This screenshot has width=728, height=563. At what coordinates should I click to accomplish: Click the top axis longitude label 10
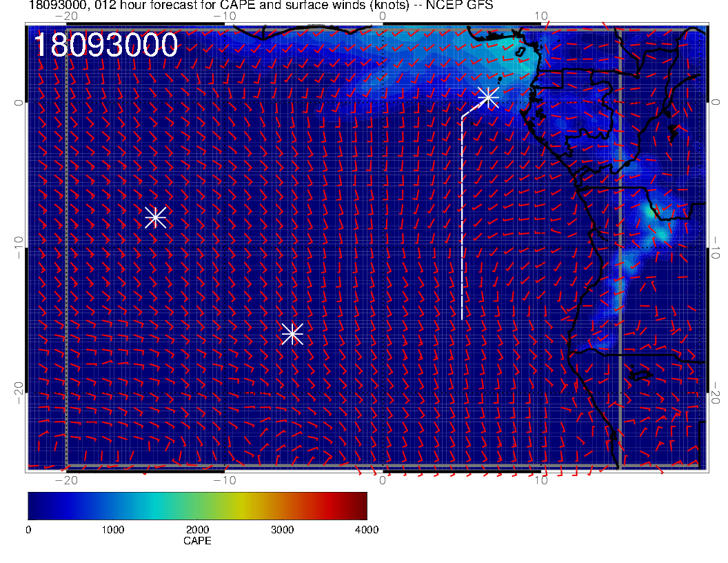pos(541,16)
